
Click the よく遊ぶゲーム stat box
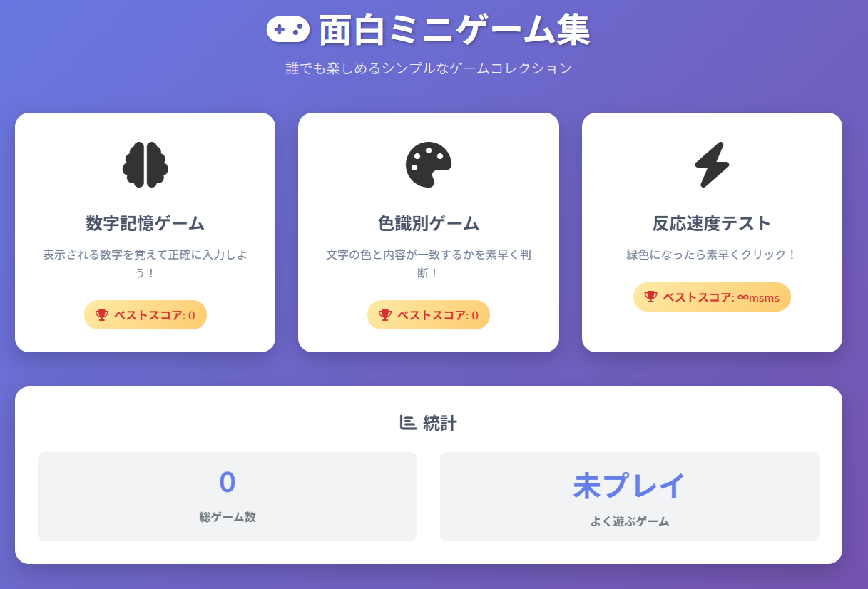(x=629, y=496)
